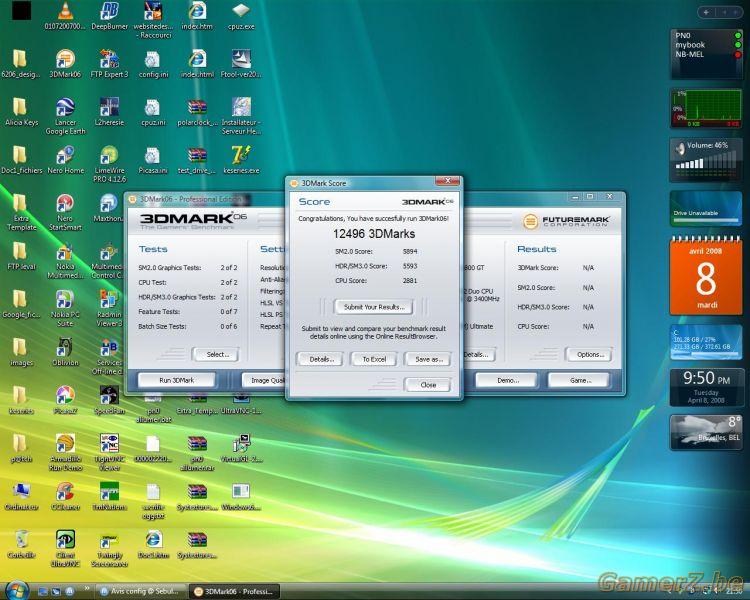Open the Nero Home shortcut
The width and height of the screenshot is (750, 600).
(x=66, y=159)
